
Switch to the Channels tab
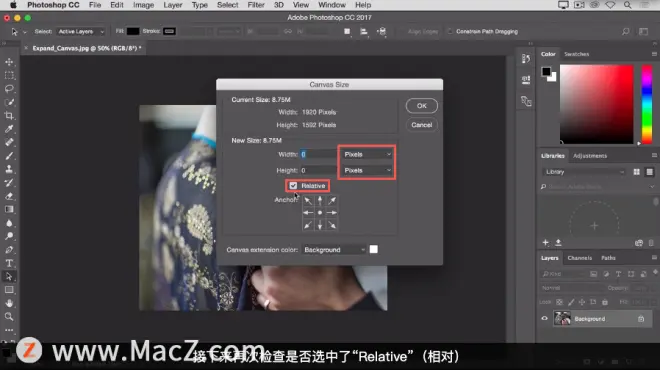(x=580, y=258)
